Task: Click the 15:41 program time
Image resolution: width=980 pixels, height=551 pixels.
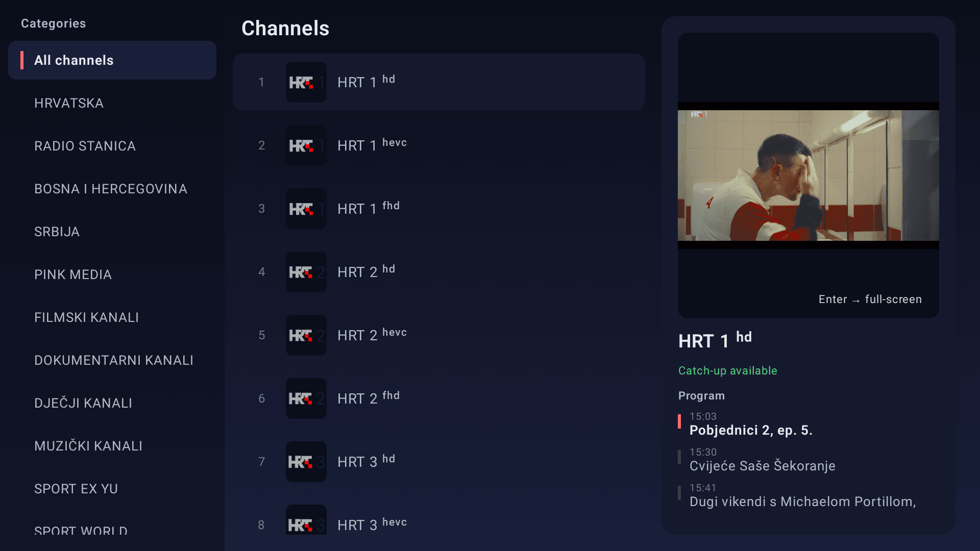Action: coord(703,488)
